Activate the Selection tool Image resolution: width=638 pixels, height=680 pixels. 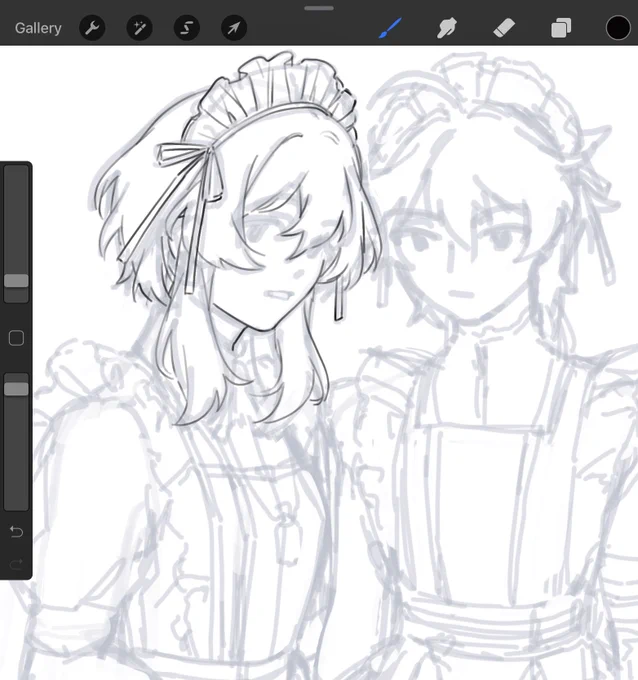point(186,28)
